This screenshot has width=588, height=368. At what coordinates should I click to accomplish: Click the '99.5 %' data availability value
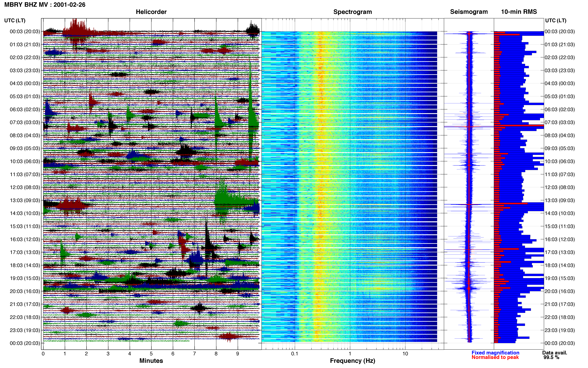tap(551, 357)
